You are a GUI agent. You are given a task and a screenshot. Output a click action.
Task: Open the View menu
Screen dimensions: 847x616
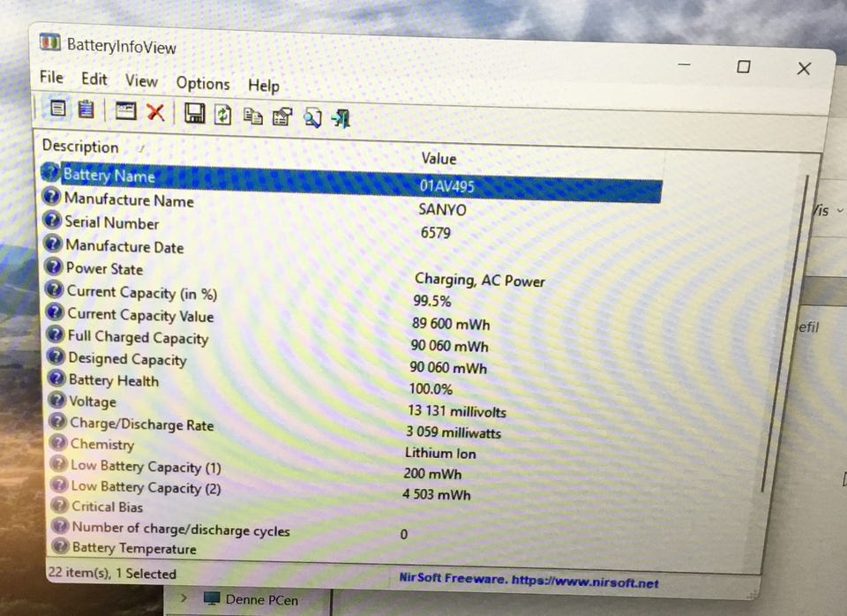point(141,81)
